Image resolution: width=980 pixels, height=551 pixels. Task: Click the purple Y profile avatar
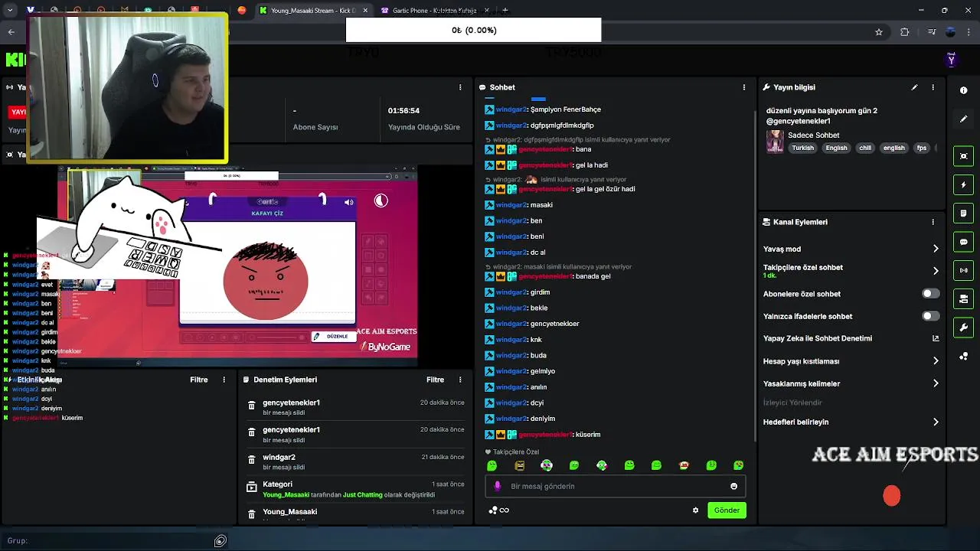[x=951, y=60]
